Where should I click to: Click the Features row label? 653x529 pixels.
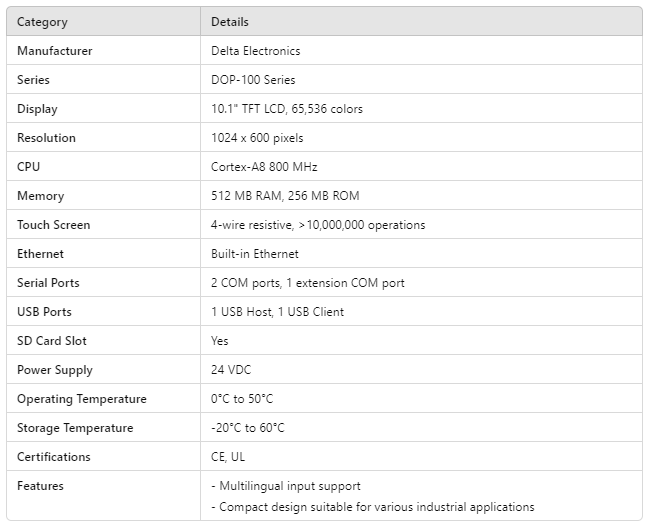[40, 486]
